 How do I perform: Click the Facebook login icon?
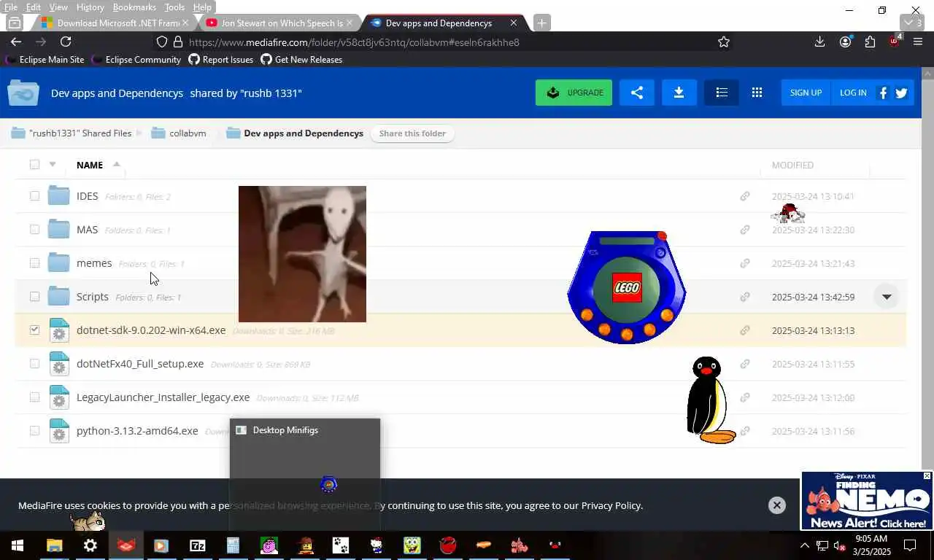tap(883, 93)
